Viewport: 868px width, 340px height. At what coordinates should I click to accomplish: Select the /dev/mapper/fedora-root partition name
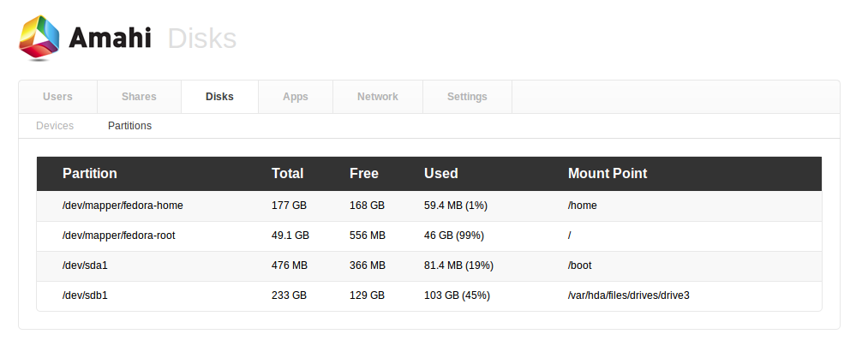click(x=118, y=236)
